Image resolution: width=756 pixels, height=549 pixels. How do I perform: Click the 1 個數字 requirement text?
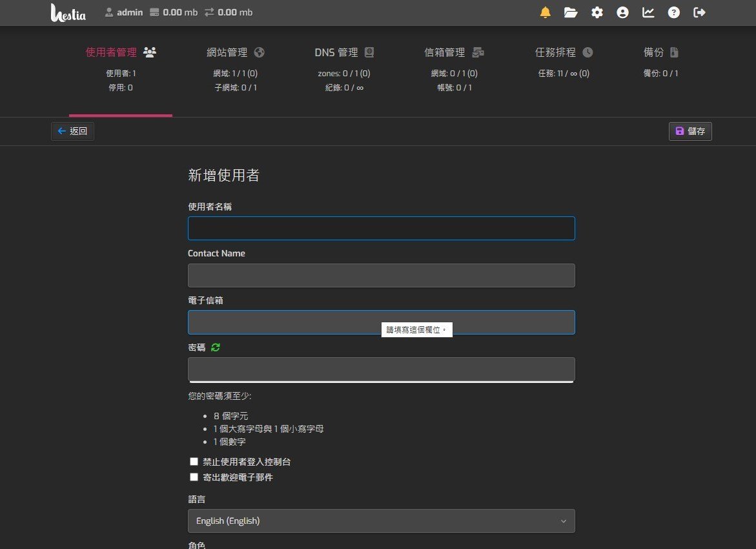(x=229, y=442)
